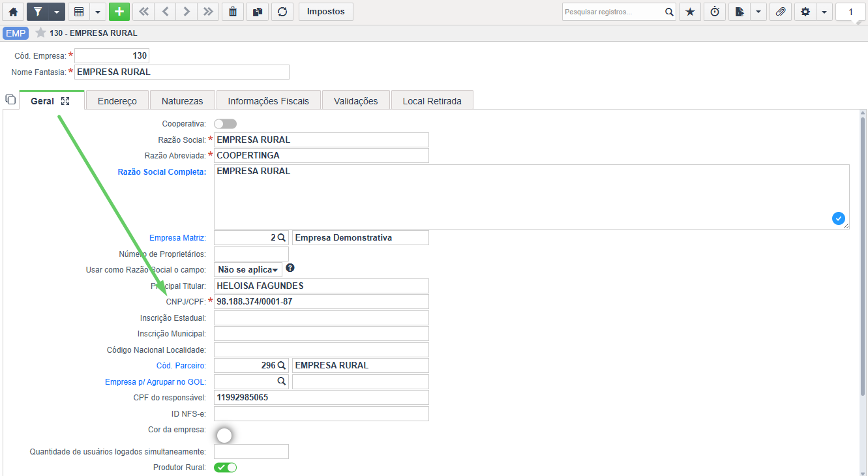Image resolution: width=868 pixels, height=476 pixels.
Task: Click the layout copy icon beside Geral tab
Action: pos(10,100)
